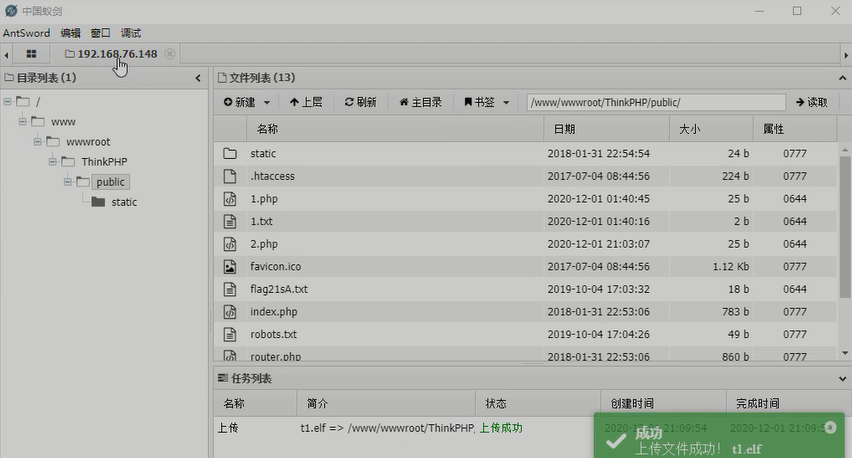The height and width of the screenshot is (458, 852).
Task: Refresh the file list with 刷新
Action: point(360,102)
